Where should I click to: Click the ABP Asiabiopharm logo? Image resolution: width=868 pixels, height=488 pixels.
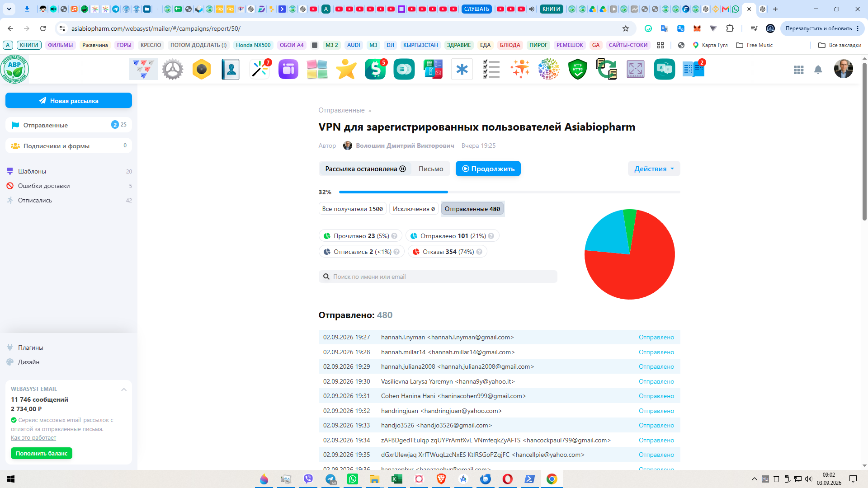(x=14, y=69)
